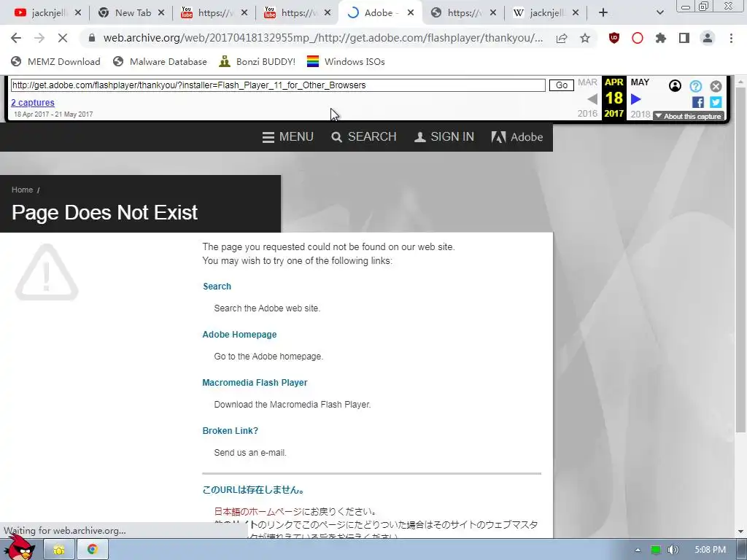Viewport: 747px width, 560px height.
Task: Switch to the YouTube jacknjell tab
Action: tap(47, 13)
